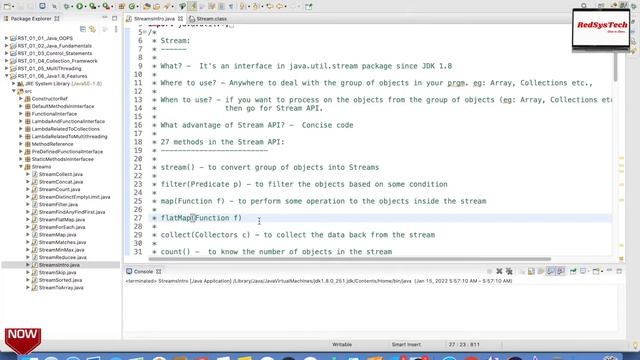Click 'Writable' in status bar

342,344
